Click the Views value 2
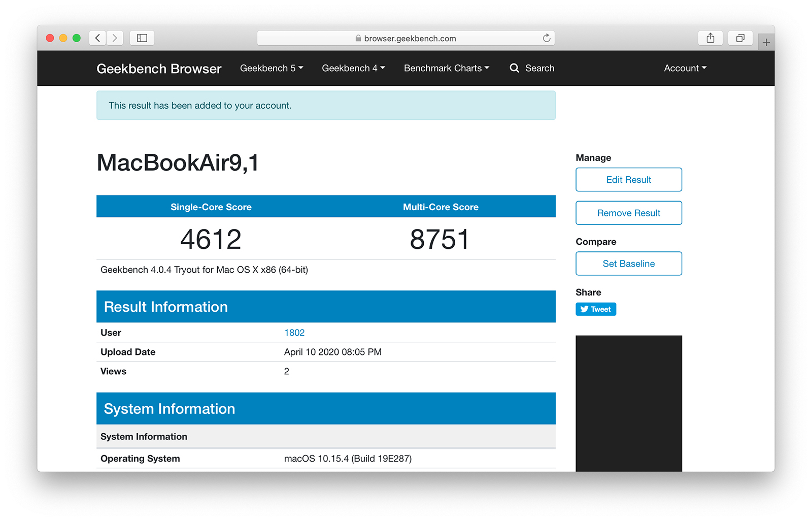The height and width of the screenshot is (521, 812). pos(287,371)
